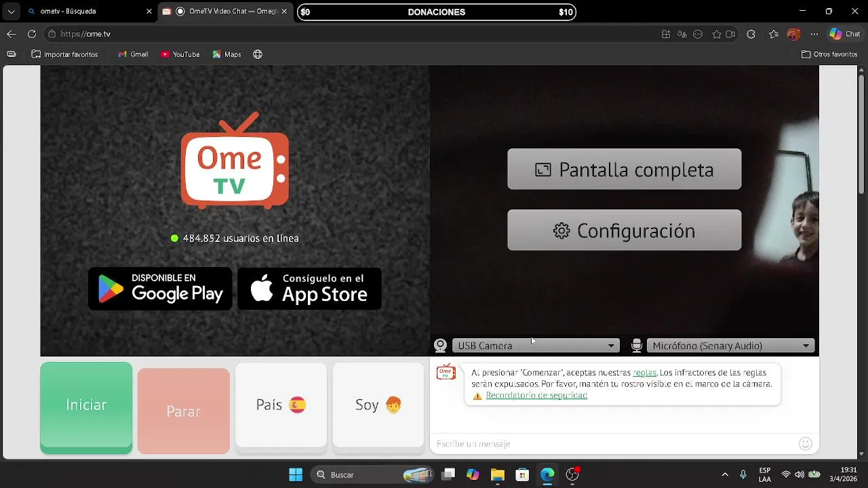The height and width of the screenshot is (488, 868).
Task: Open the Copilot icon in the taskbar
Action: 473,474
